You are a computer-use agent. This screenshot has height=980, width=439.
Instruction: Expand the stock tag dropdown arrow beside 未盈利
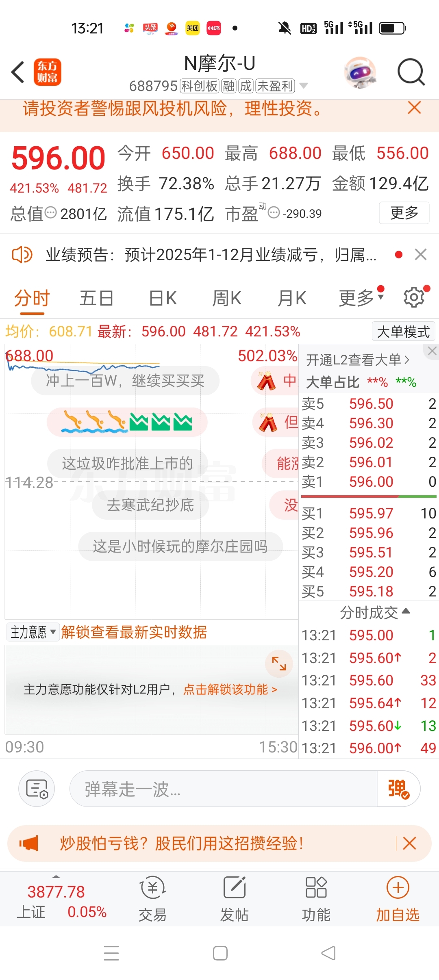[303, 86]
